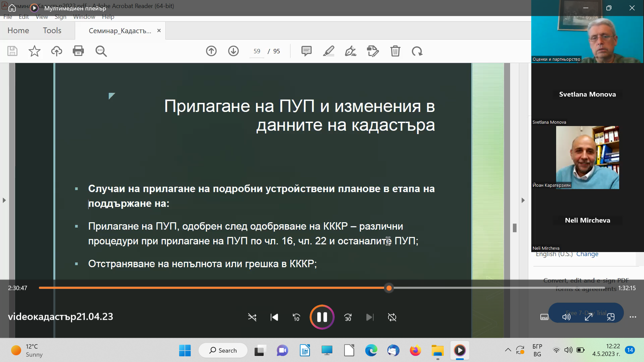Click the Change language link
The height and width of the screenshot is (362, 644).
click(x=587, y=254)
